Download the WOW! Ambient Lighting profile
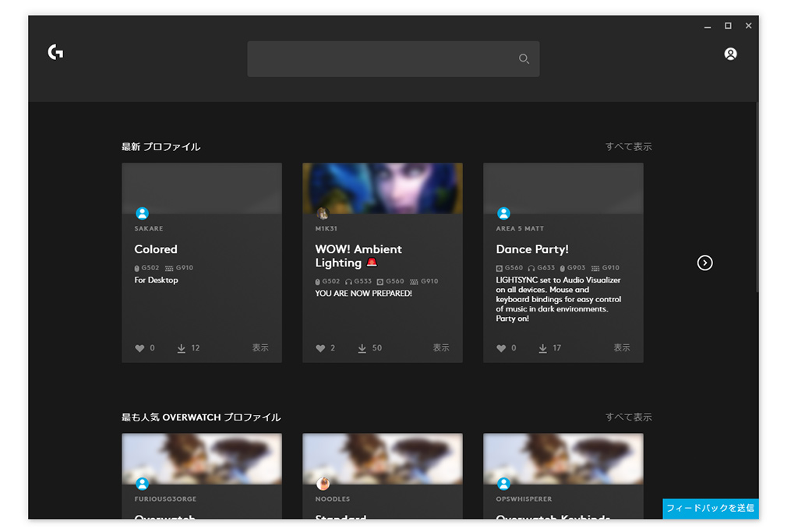 [x=362, y=348]
